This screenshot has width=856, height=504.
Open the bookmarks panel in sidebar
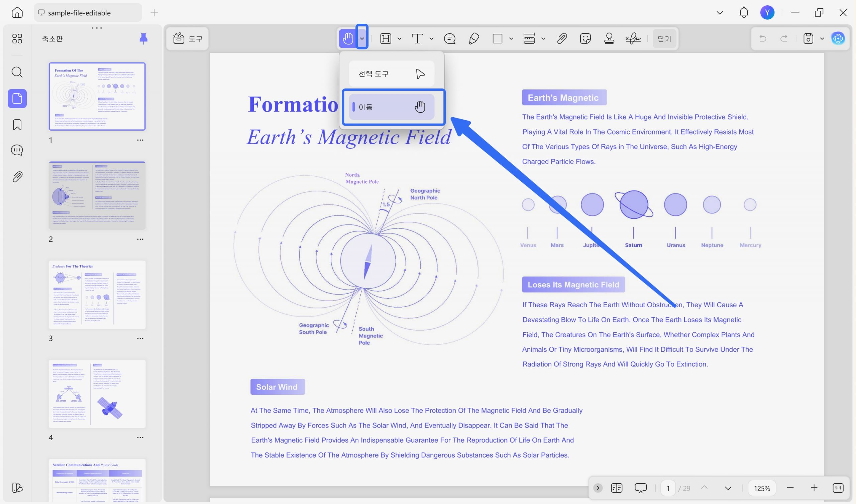click(17, 125)
